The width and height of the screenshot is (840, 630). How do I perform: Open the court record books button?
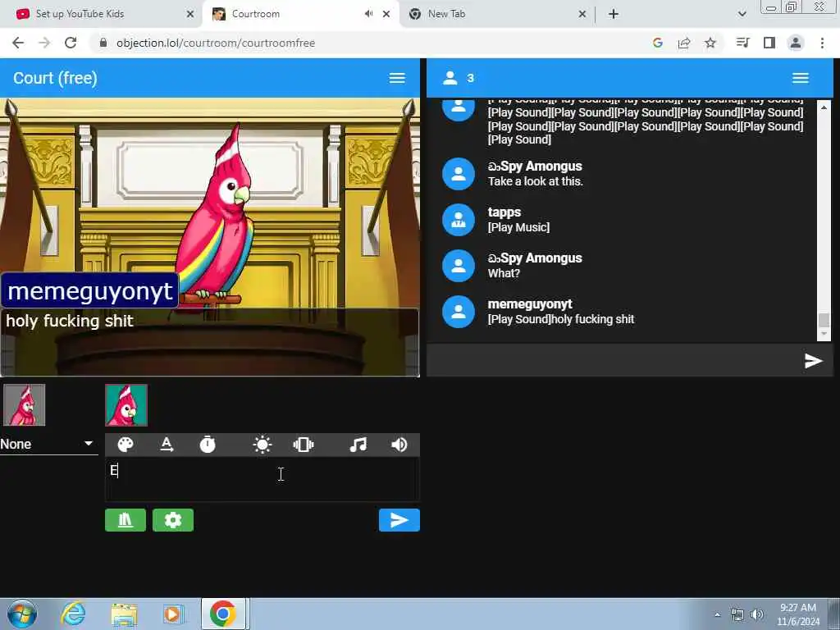pos(126,520)
